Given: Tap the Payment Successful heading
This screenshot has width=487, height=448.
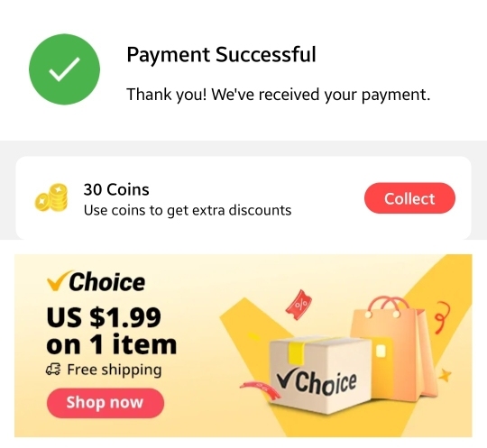Looking at the screenshot, I should (x=222, y=55).
